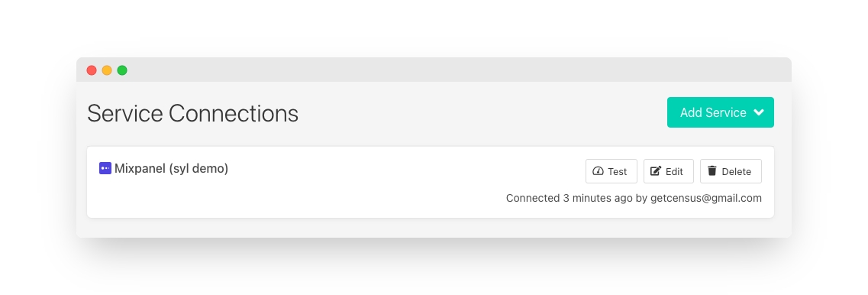The width and height of the screenshot is (868, 295).
Task: Click the word 'Add Service' label text
Action: coord(713,112)
